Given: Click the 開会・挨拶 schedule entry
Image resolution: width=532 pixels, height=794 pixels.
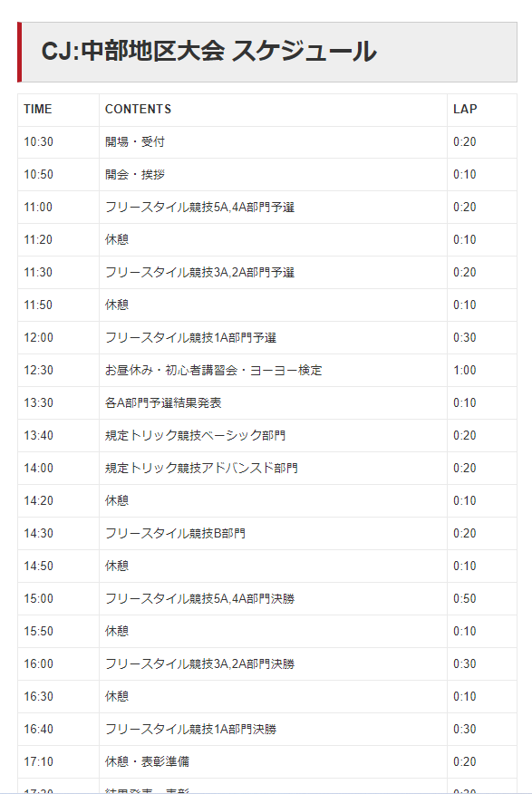Looking at the screenshot, I should pyautogui.click(x=135, y=175).
